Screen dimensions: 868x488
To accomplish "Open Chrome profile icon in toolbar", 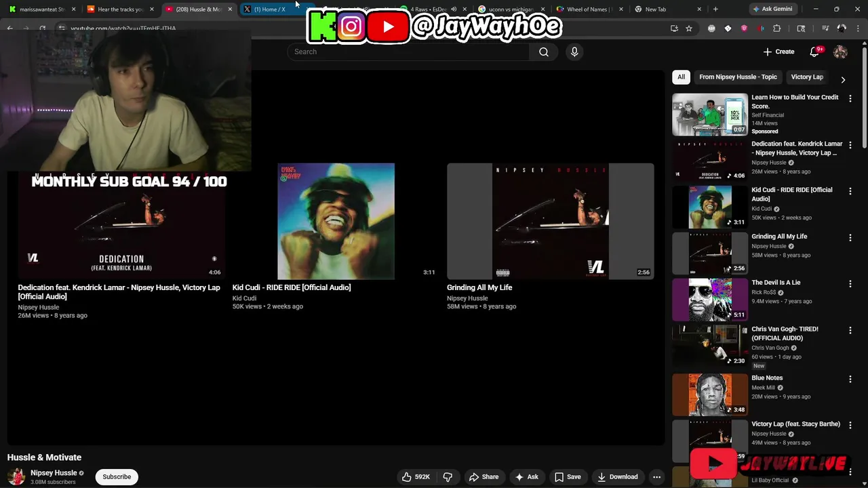I will [x=842, y=28].
